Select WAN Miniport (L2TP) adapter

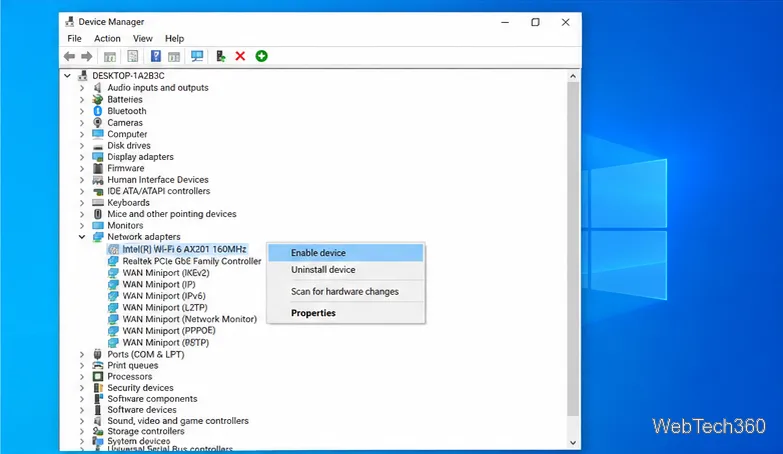[165, 308]
